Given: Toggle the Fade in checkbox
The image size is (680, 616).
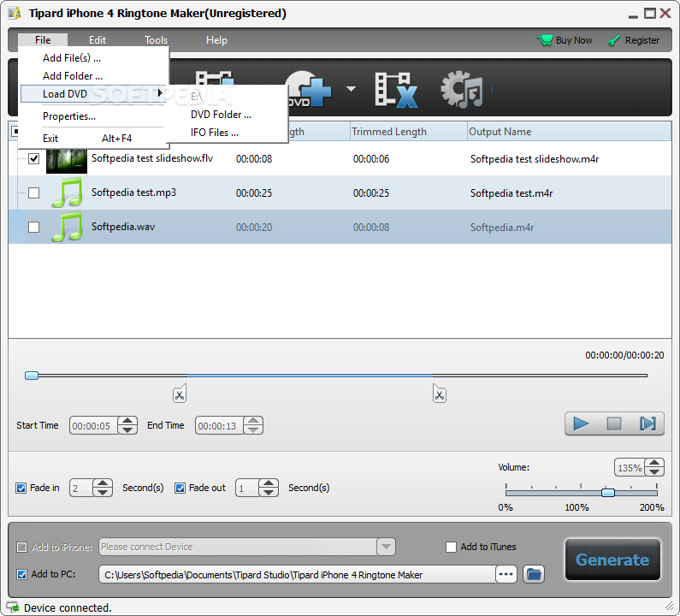Looking at the screenshot, I should pos(21,488).
